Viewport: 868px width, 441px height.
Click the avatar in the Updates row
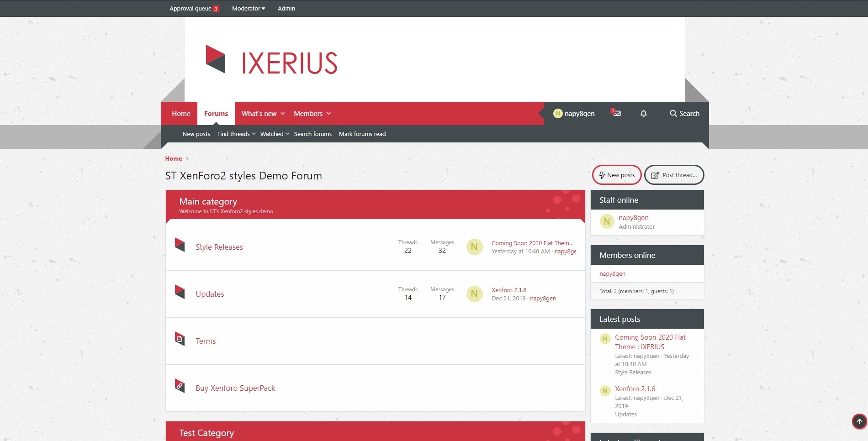(x=474, y=294)
